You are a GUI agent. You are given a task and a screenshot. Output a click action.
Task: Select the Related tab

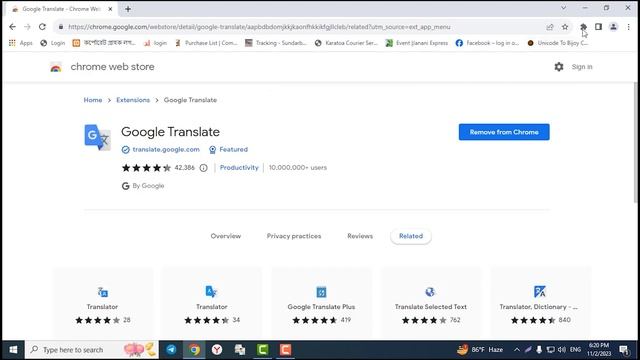tap(411, 236)
